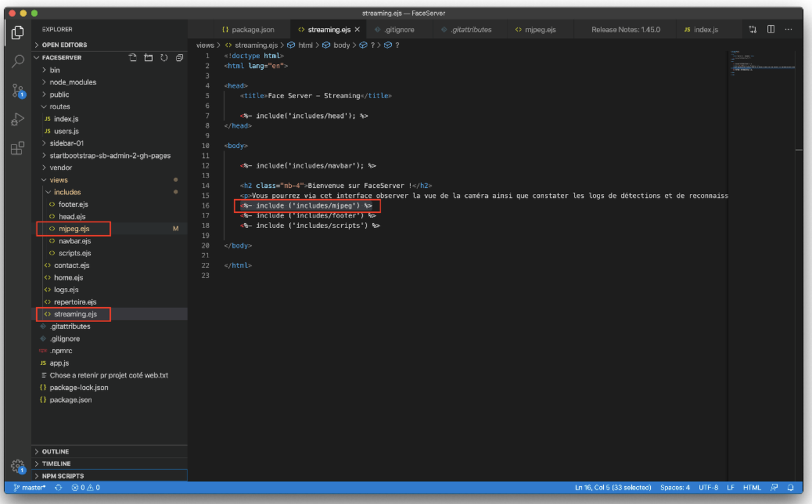Expand the OUTLINE section
The height and width of the screenshot is (504, 812).
tap(55, 451)
